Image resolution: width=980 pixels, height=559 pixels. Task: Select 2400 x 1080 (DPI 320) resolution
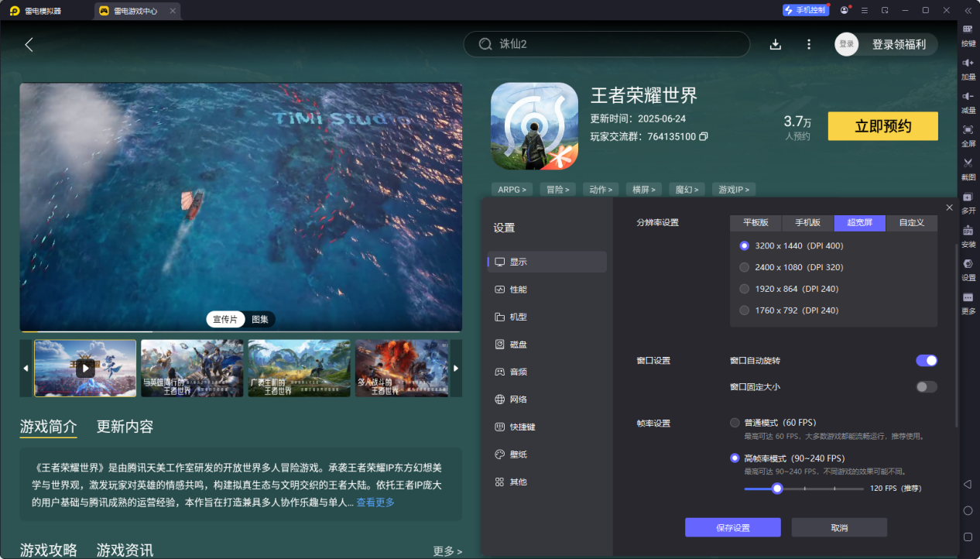click(745, 267)
